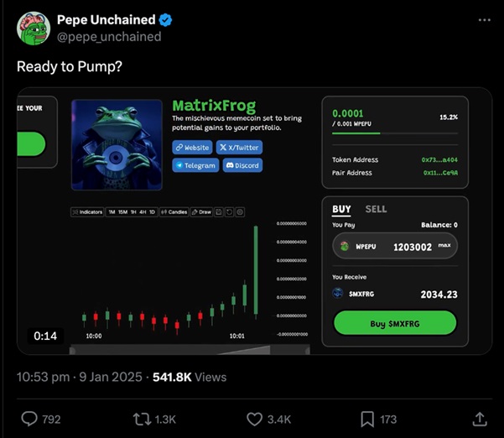This screenshot has height=438, width=504.
Task: Open the MatrixFrog Telegram link
Action: click(195, 166)
